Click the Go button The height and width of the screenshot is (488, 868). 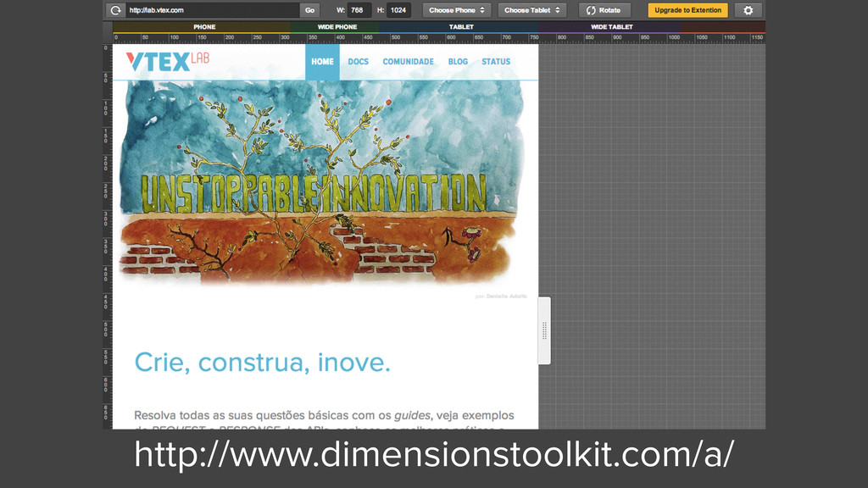point(309,10)
